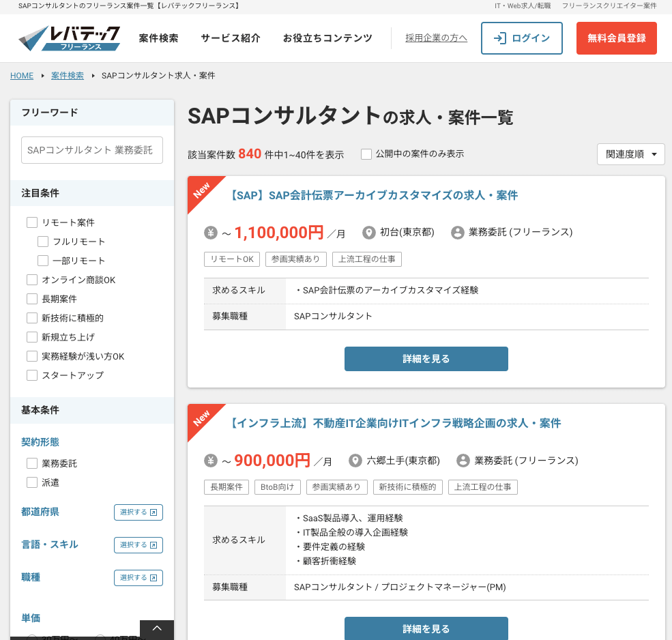This screenshot has height=640, width=672.
Task: Click the 単価 filter heading
Action: click(x=31, y=618)
